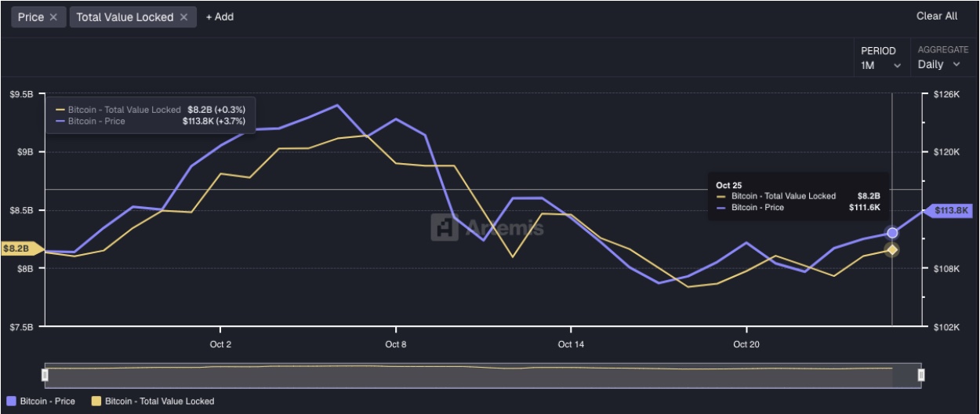Open the AGGREGATE Daily dropdown

(x=938, y=65)
